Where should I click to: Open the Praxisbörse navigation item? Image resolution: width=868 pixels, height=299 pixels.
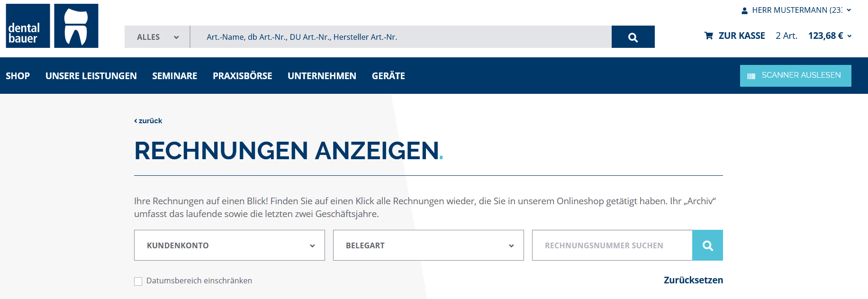coord(242,76)
